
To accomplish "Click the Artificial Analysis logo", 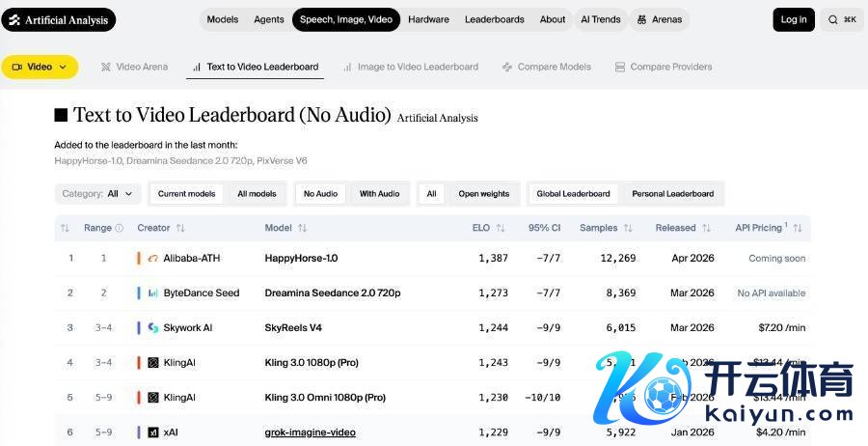I will tap(58, 19).
